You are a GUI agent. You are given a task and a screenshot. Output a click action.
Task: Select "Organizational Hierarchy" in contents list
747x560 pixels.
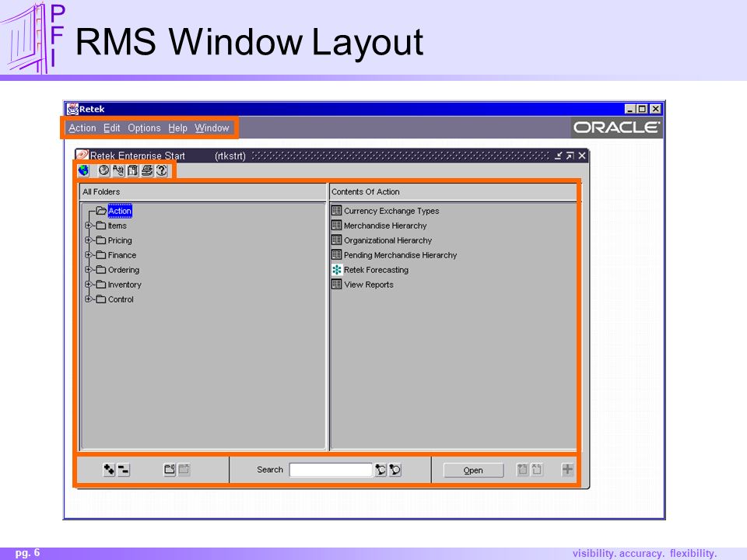[388, 240]
